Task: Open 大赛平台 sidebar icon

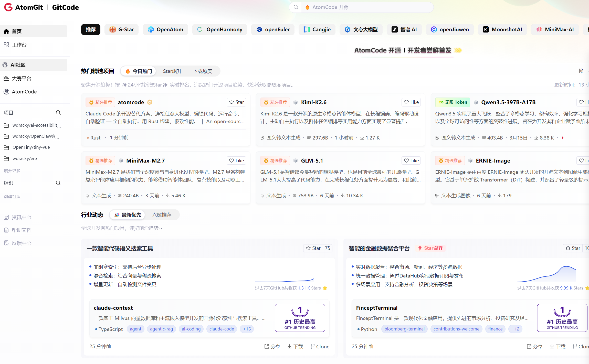Action: click(6, 78)
